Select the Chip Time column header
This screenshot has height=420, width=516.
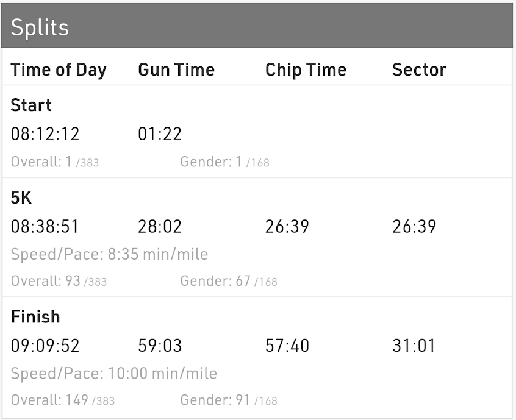(306, 69)
